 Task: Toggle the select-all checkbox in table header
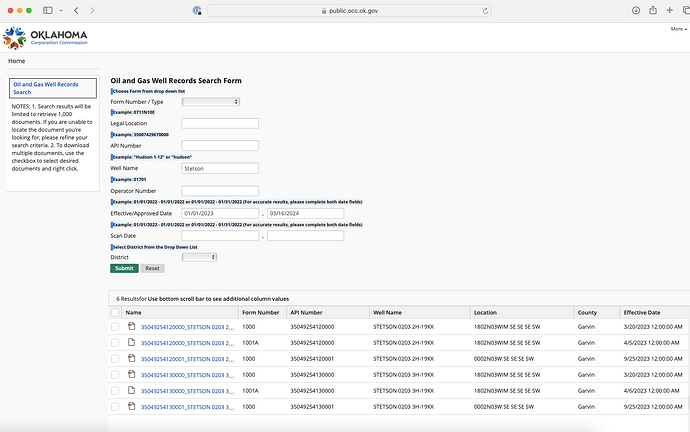pyautogui.click(x=115, y=312)
